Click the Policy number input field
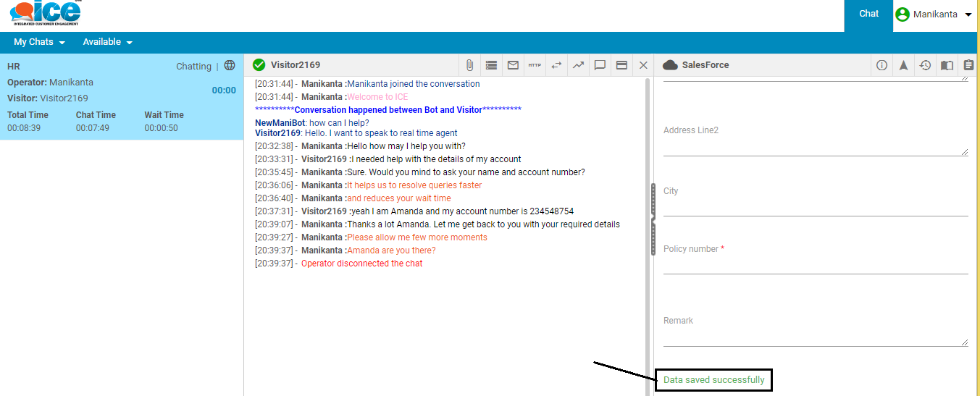980x396 pixels. [815, 265]
